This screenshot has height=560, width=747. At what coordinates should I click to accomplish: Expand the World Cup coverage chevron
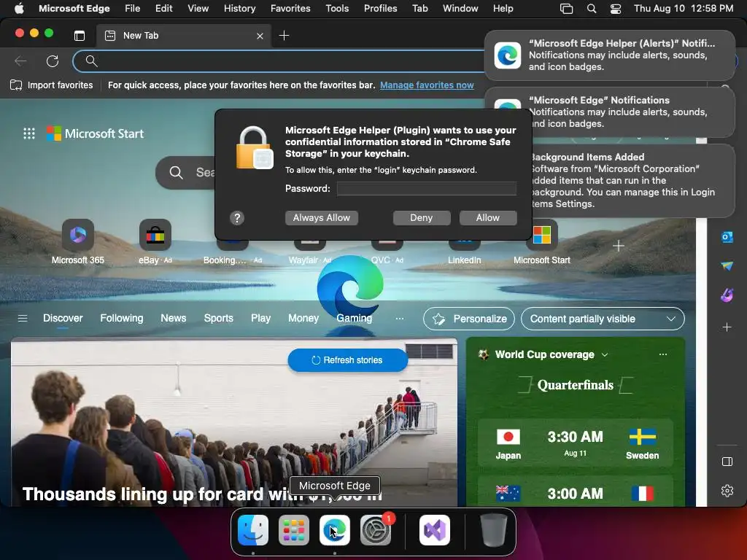tap(605, 355)
